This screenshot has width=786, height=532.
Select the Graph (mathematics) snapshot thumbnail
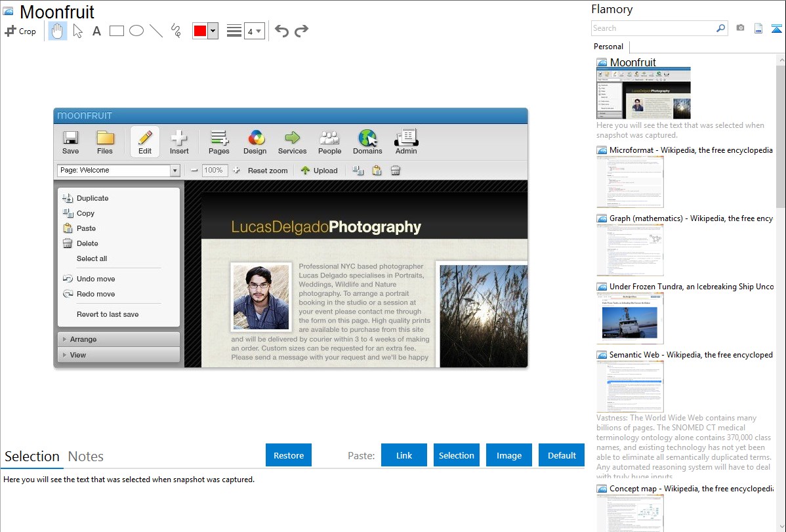[630, 250]
